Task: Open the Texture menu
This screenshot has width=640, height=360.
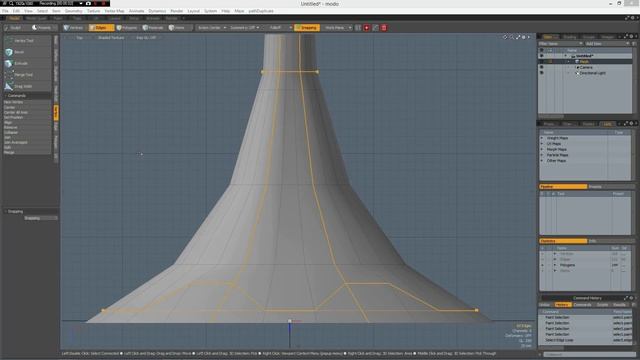Action: 93,11
